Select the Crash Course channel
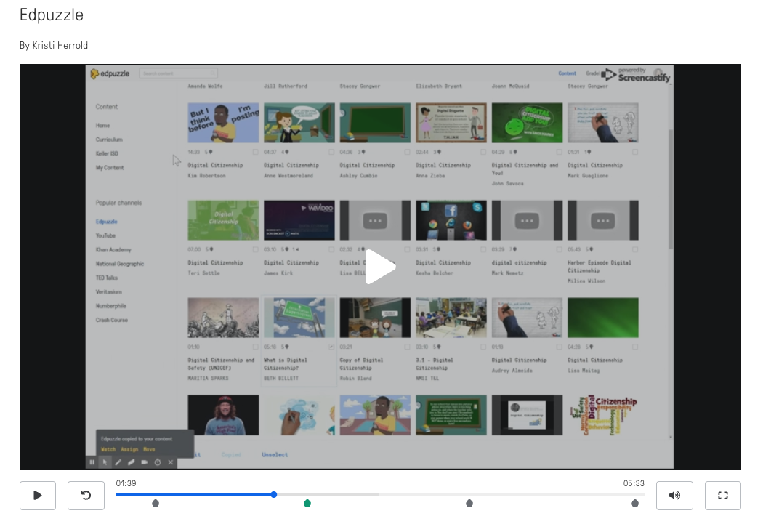771x532 pixels. 112,320
